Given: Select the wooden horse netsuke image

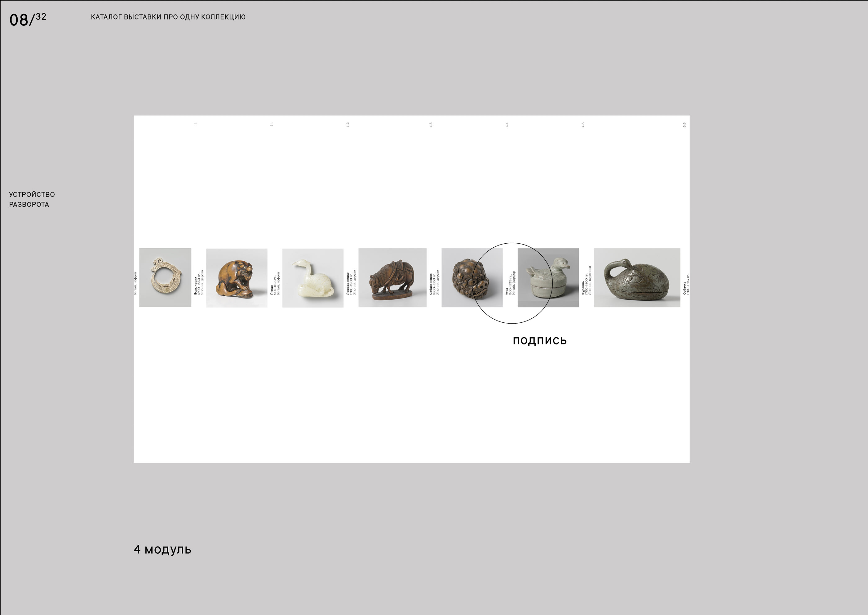Looking at the screenshot, I should (392, 278).
